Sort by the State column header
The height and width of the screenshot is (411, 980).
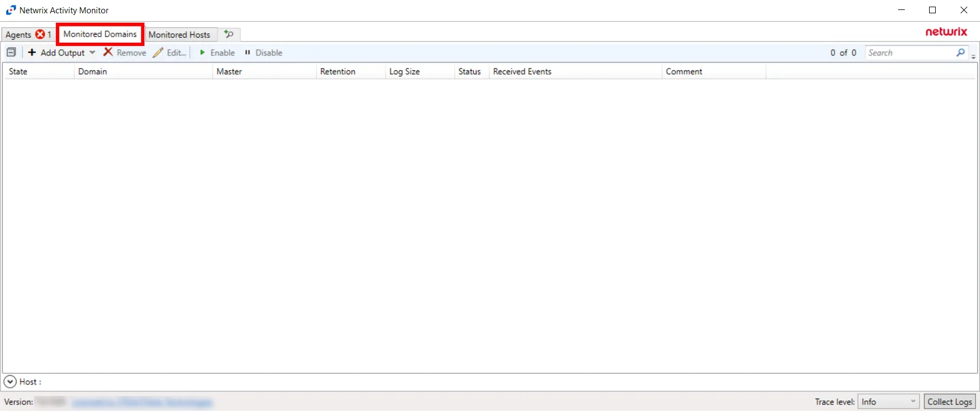coord(39,71)
